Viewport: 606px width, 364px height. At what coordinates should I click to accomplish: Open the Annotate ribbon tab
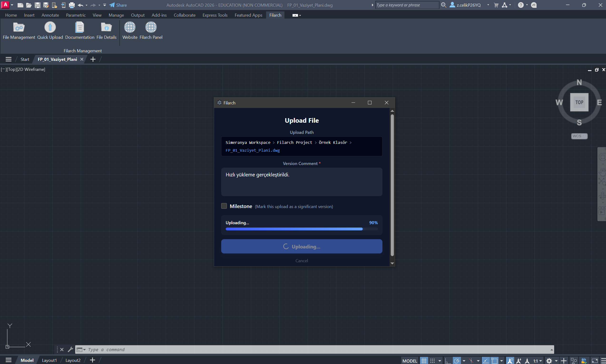(50, 15)
